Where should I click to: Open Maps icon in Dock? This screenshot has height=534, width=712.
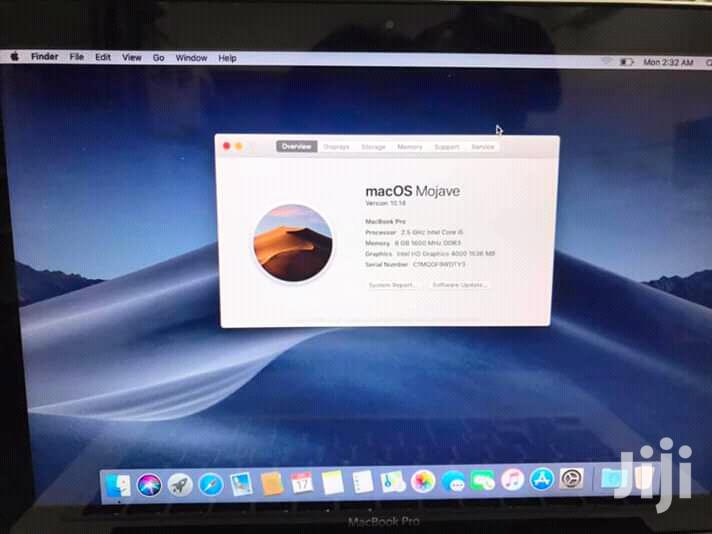tap(393, 481)
